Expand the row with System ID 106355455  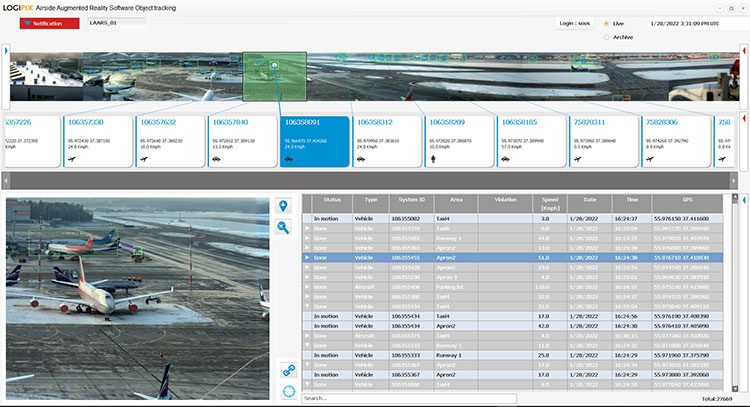tap(307, 258)
